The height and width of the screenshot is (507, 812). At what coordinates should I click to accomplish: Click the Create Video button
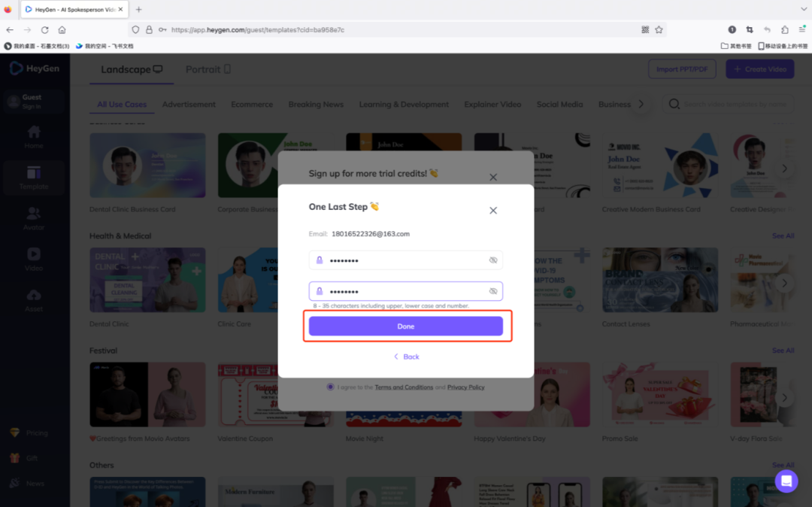(759, 69)
